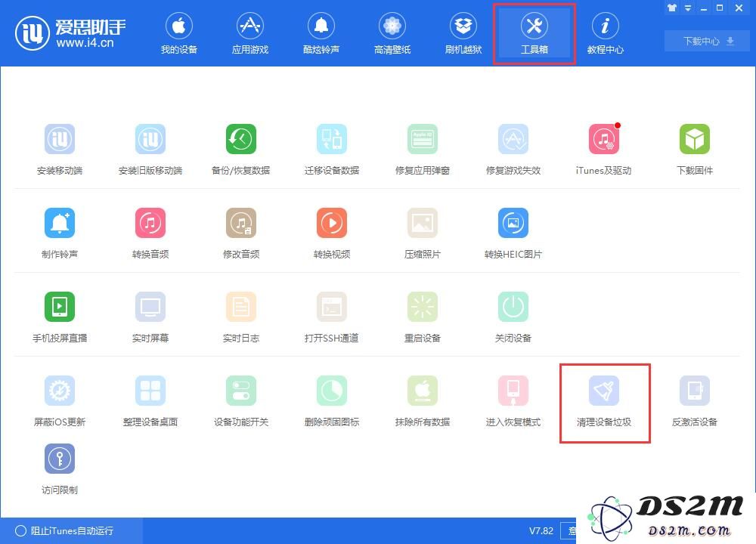
Task: Open the skin shirt icon in title bar
Action: click(x=671, y=8)
